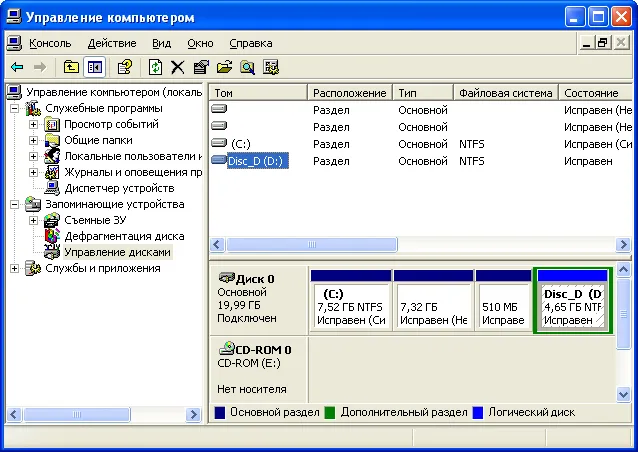Image resolution: width=638 pixels, height=452 pixels.
Task: Click the Диск 0 hard disk icon
Action: (x=227, y=278)
